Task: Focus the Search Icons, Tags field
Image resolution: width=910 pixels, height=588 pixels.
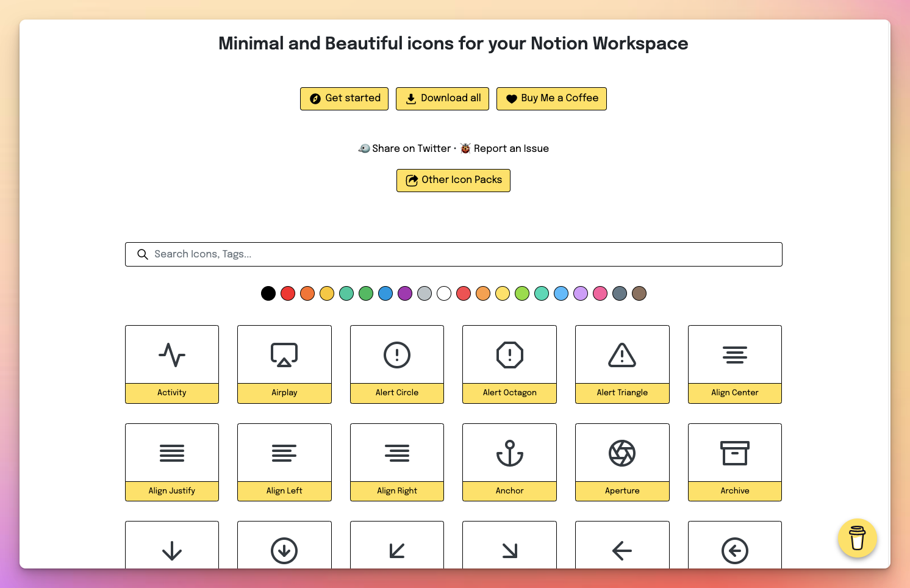Action: click(454, 254)
